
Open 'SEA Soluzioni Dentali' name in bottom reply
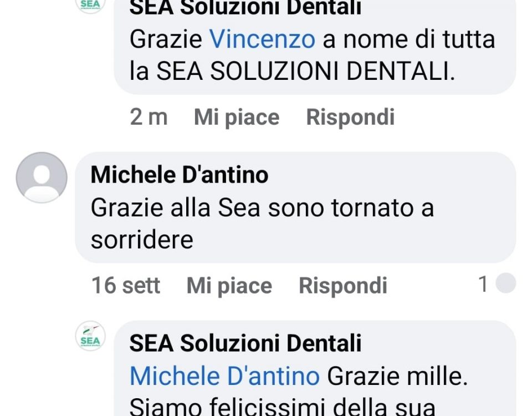(245, 343)
